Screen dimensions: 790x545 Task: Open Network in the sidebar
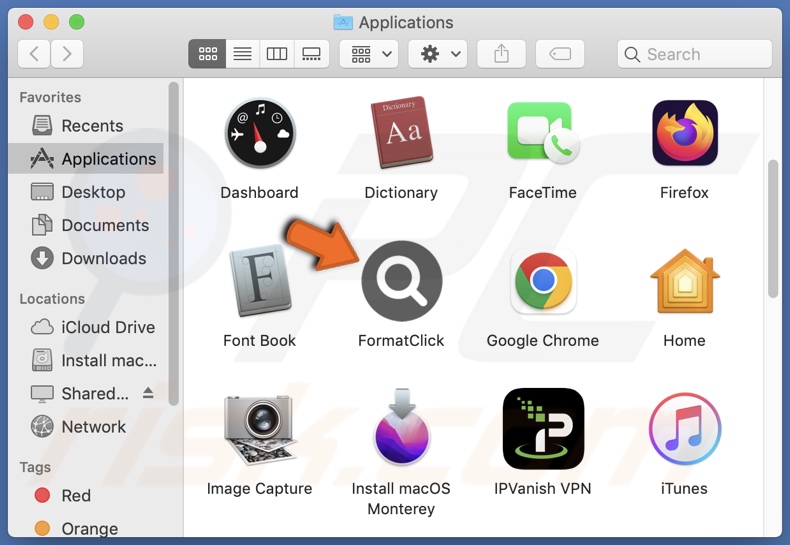click(86, 427)
